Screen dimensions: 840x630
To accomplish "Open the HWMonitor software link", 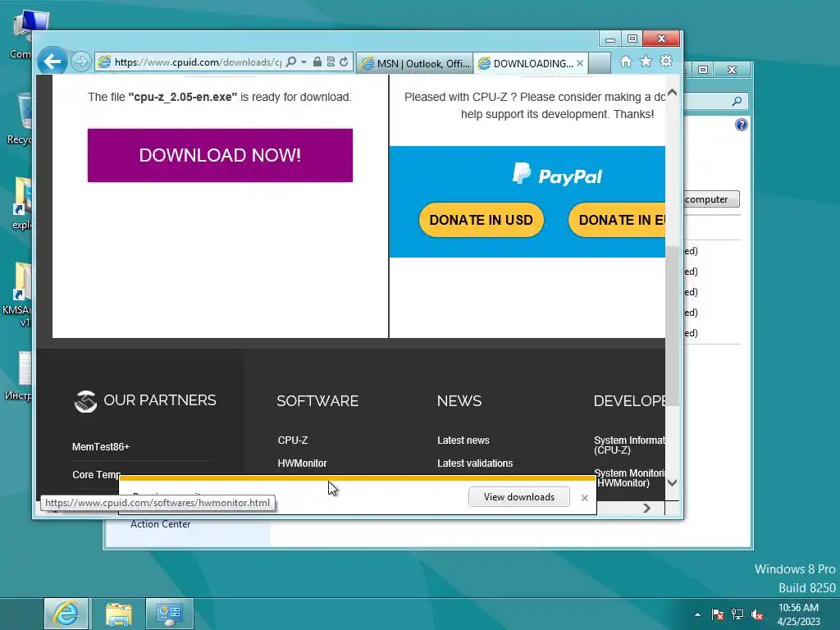I will click(302, 463).
